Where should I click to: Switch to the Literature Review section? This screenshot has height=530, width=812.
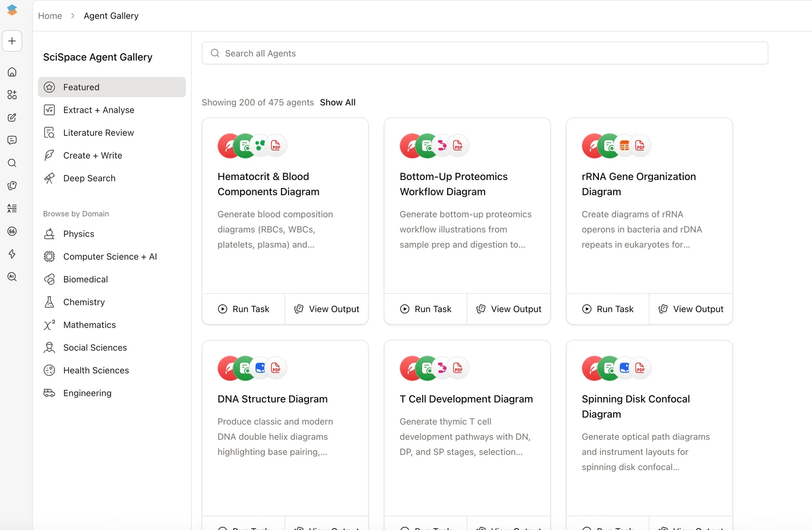pos(97,132)
